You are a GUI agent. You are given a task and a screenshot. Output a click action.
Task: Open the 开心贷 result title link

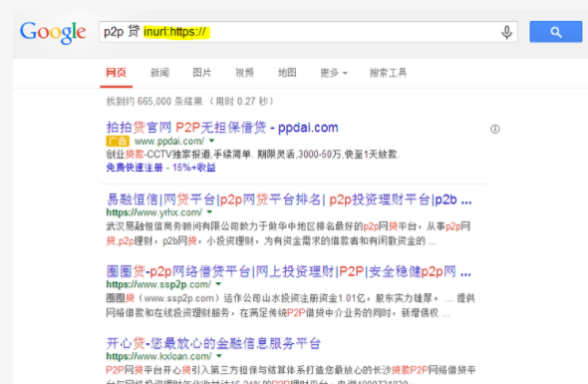coord(213,343)
